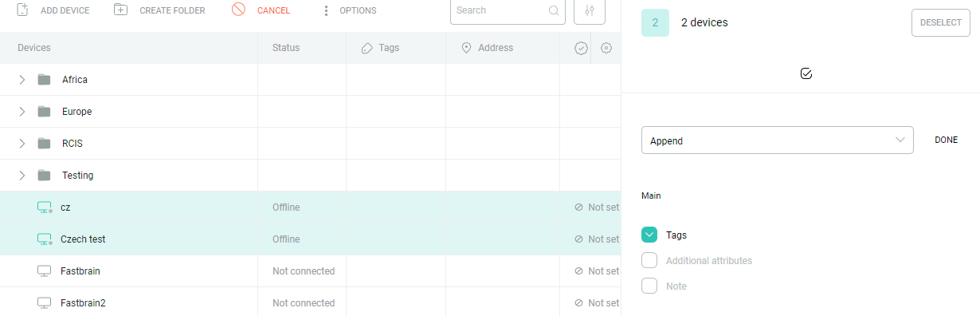Select the Fastbrain2 device name
980x316 pixels.
pyautogui.click(x=83, y=303)
